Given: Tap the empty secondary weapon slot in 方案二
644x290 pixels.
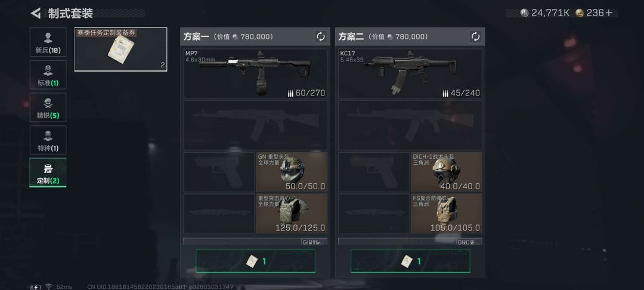Looking at the screenshot, I should [410, 125].
